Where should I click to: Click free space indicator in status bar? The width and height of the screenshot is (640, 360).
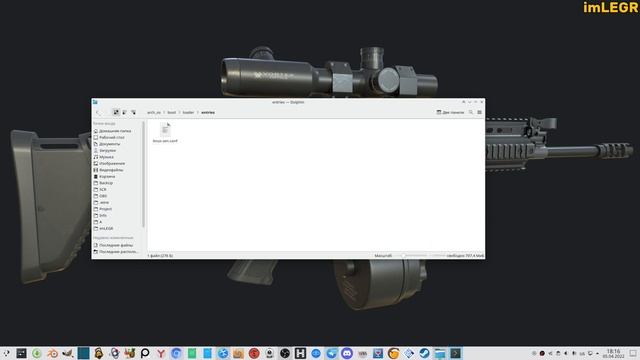click(x=465, y=256)
